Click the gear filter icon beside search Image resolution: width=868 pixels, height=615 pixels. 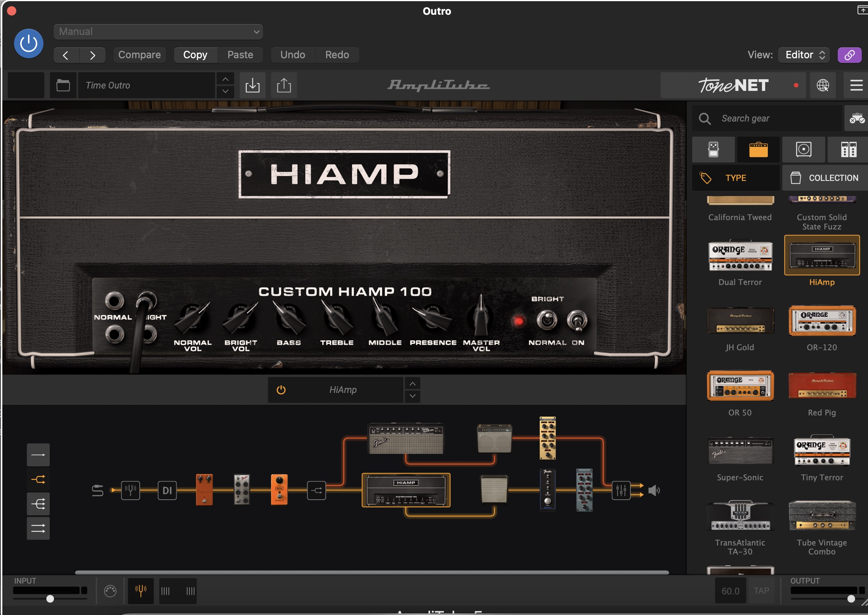pos(856,118)
